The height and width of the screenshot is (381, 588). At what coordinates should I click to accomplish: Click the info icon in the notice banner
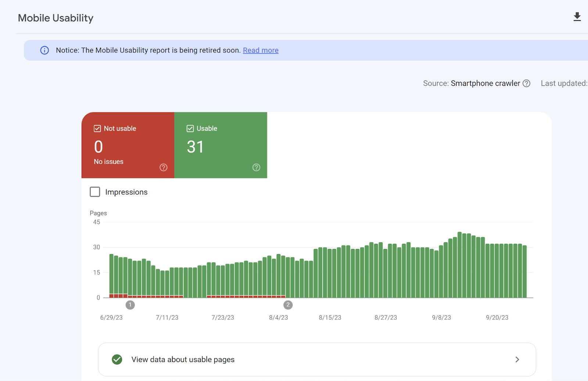point(44,50)
